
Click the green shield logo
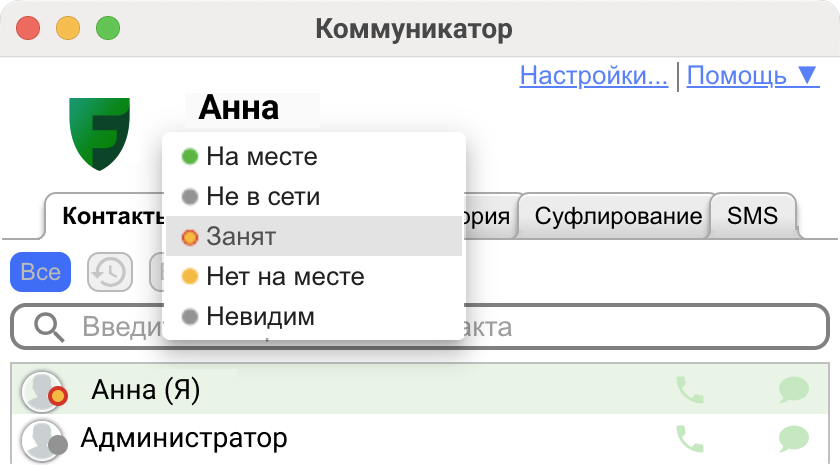point(100,134)
